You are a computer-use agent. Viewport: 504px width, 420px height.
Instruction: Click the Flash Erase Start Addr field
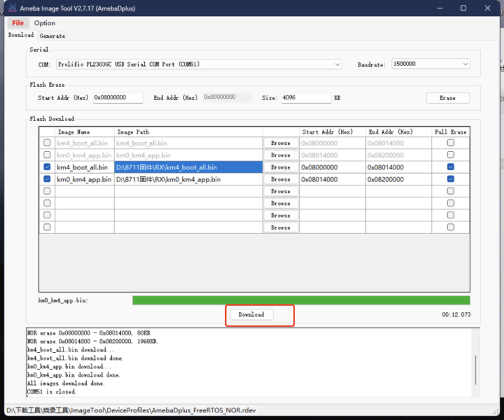click(x=118, y=98)
